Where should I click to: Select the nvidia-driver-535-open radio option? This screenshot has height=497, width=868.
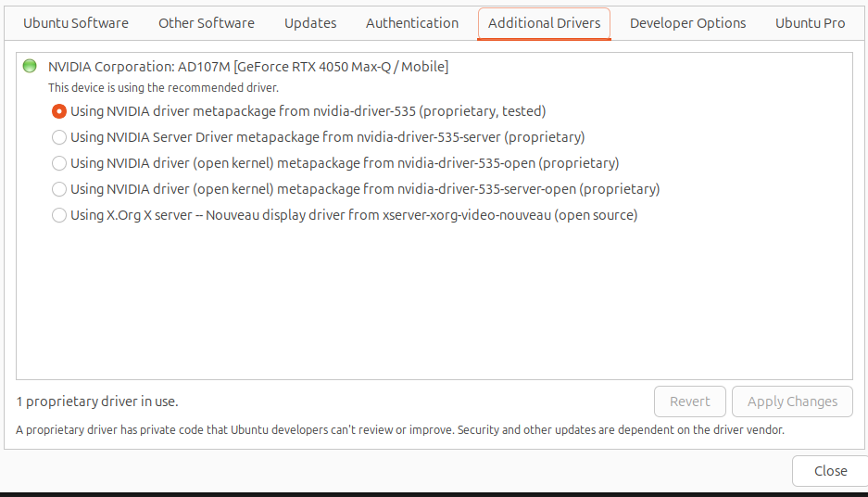pyautogui.click(x=59, y=163)
